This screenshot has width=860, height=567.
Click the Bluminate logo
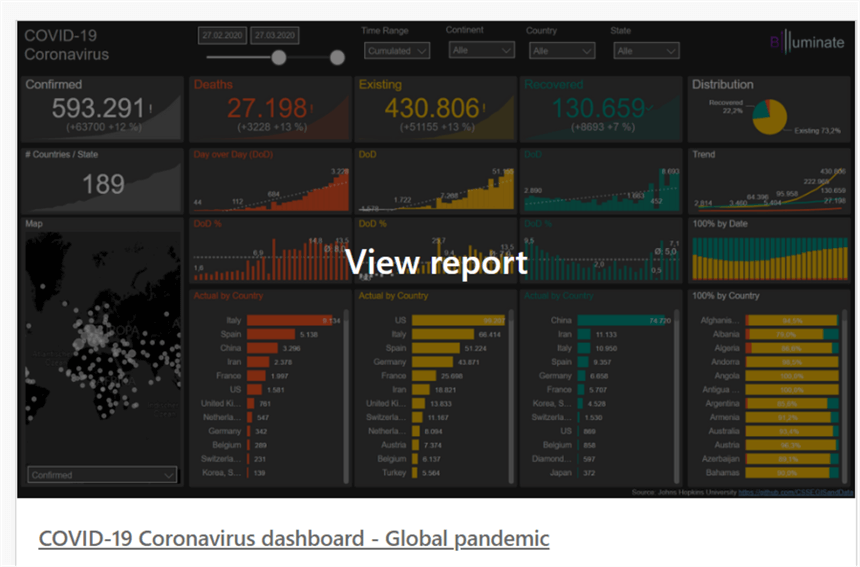tap(807, 42)
